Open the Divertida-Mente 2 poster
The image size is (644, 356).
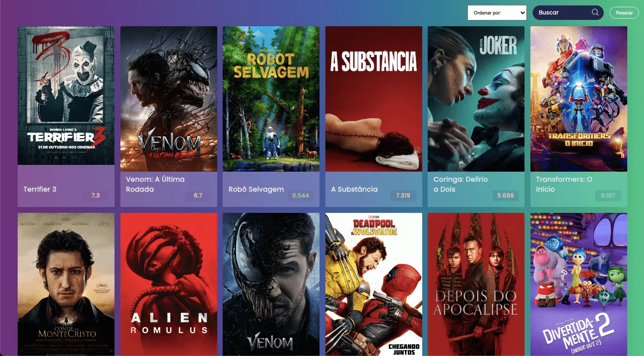[579, 284]
